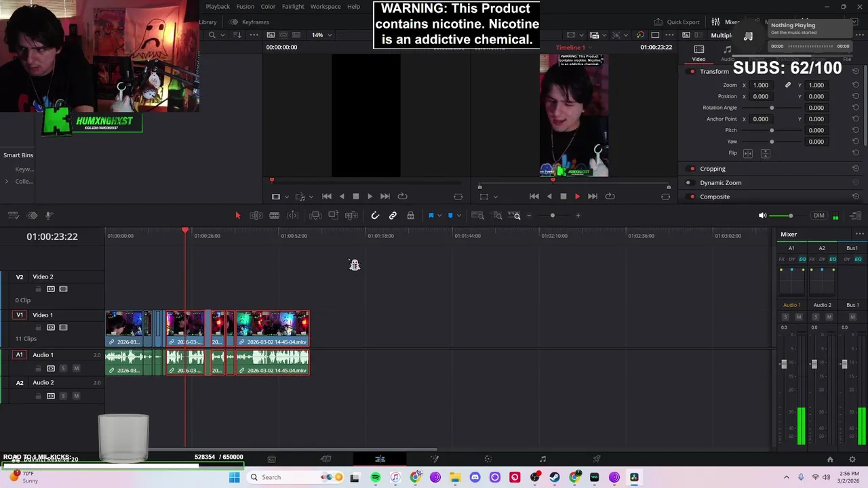Click the keyframe diamond icon above timecode
This screenshot has height=488, width=868.
point(32,216)
